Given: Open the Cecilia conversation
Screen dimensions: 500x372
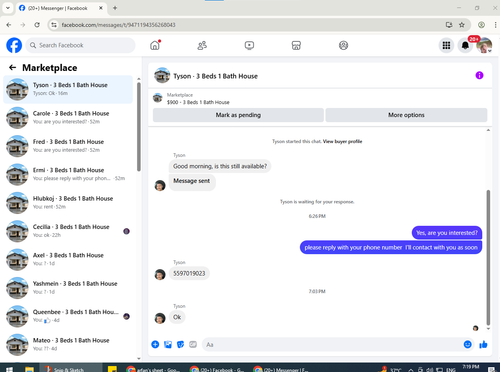Looking at the screenshot, I should [68, 231].
